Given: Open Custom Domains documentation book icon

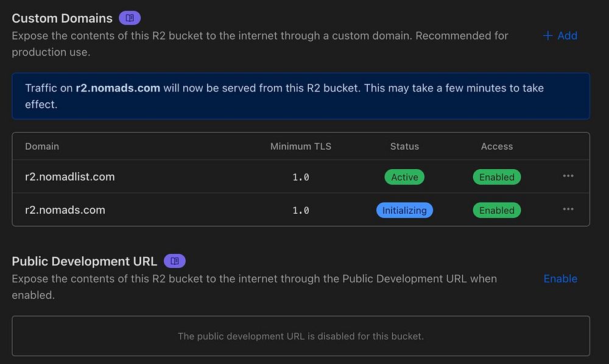Looking at the screenshot, I should (x=129, y=18).
